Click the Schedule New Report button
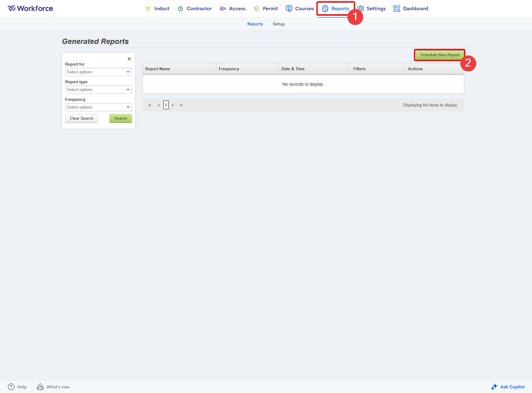Screen dimensions: 532x393 click(x=439, y=55)
